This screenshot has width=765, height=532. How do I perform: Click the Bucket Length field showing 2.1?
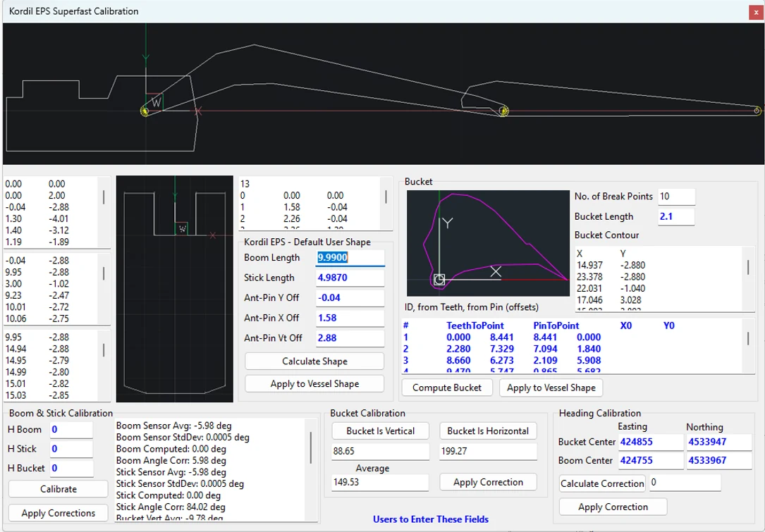pyautogui.click(x=676, y=216)
